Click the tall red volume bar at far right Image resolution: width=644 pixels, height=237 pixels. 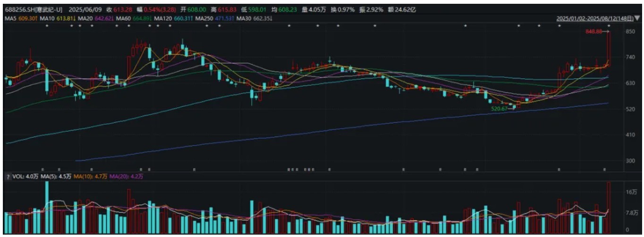(609, 208)
